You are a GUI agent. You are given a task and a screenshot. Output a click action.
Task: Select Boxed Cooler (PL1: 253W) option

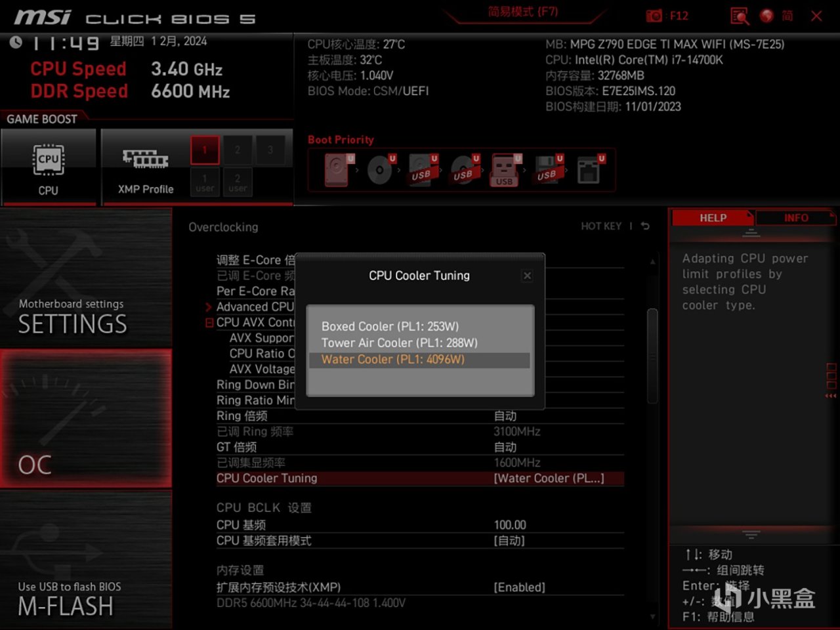390,326
